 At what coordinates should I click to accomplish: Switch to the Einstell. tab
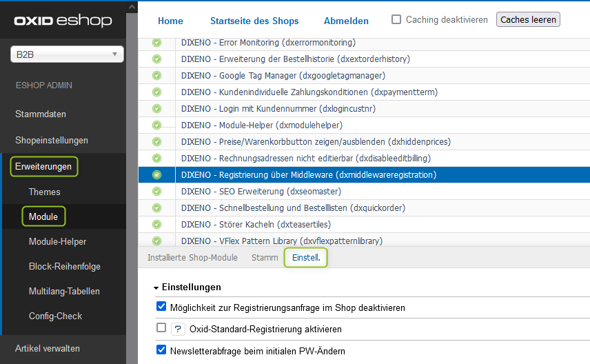coord(306,257)
